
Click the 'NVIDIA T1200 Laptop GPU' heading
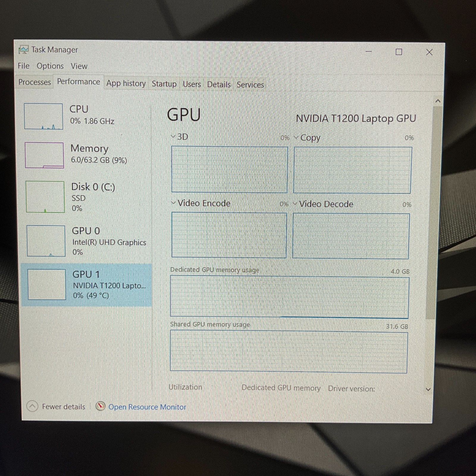[x=356, y=118]
